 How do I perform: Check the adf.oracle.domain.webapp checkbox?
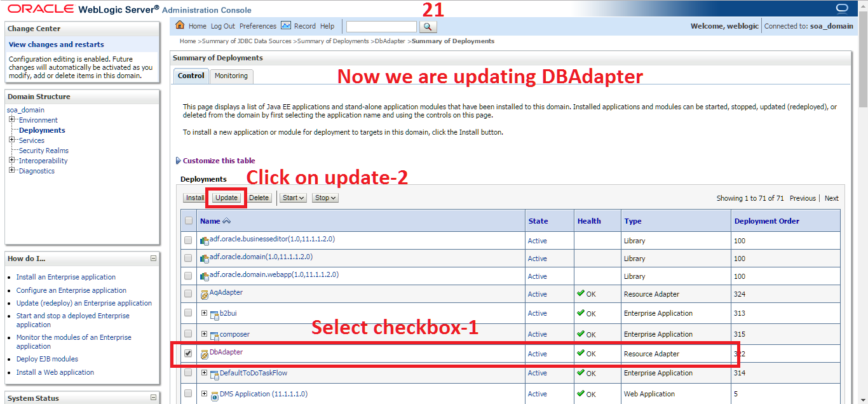point(188,276)
